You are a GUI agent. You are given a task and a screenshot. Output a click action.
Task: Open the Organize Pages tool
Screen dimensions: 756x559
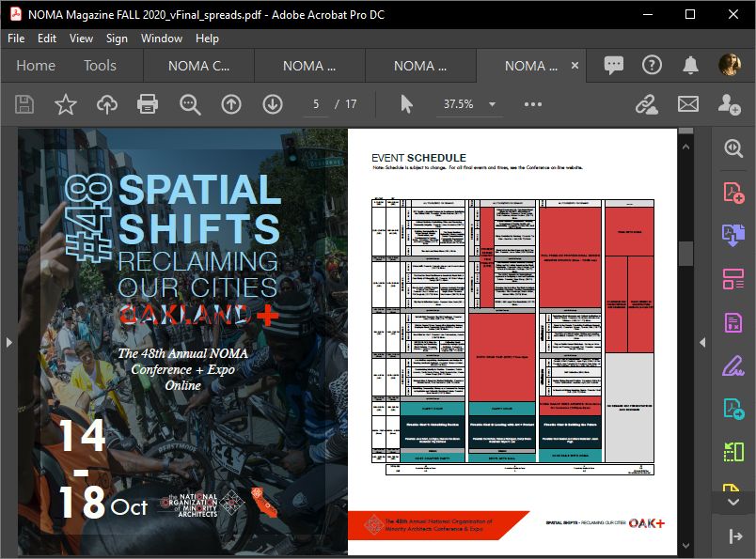[x=733, y=279]
